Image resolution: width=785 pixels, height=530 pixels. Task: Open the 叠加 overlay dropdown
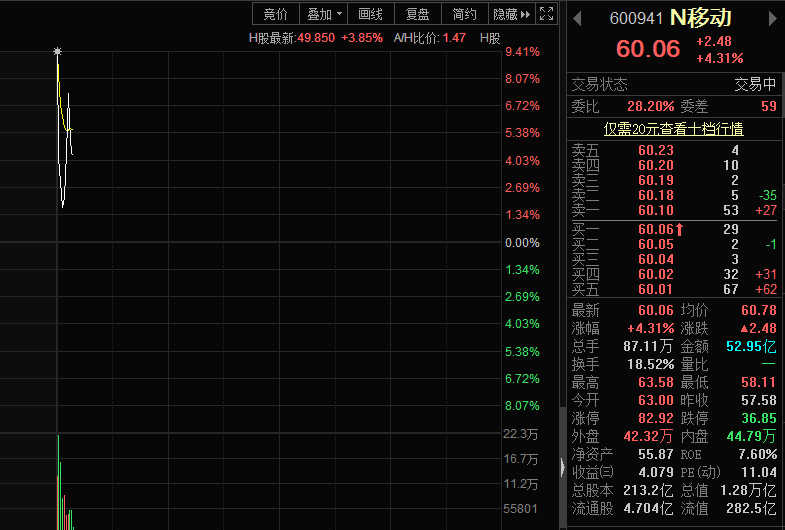(323, 14)
